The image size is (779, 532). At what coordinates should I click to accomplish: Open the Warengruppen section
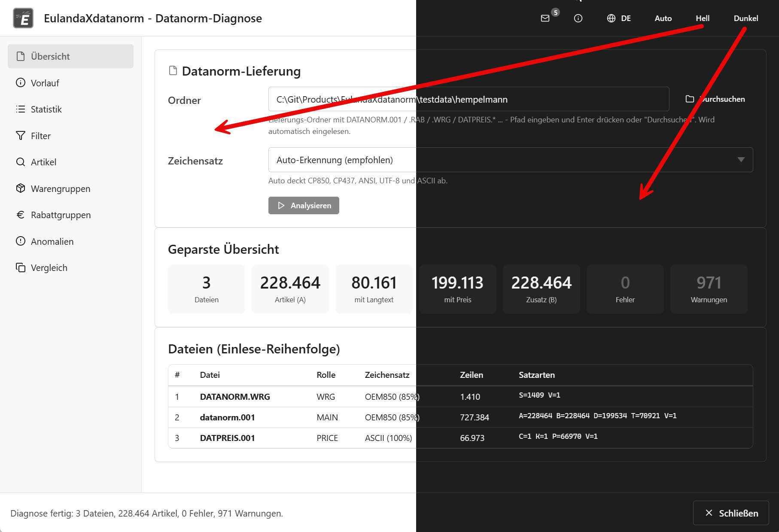[x=70, y=188]
